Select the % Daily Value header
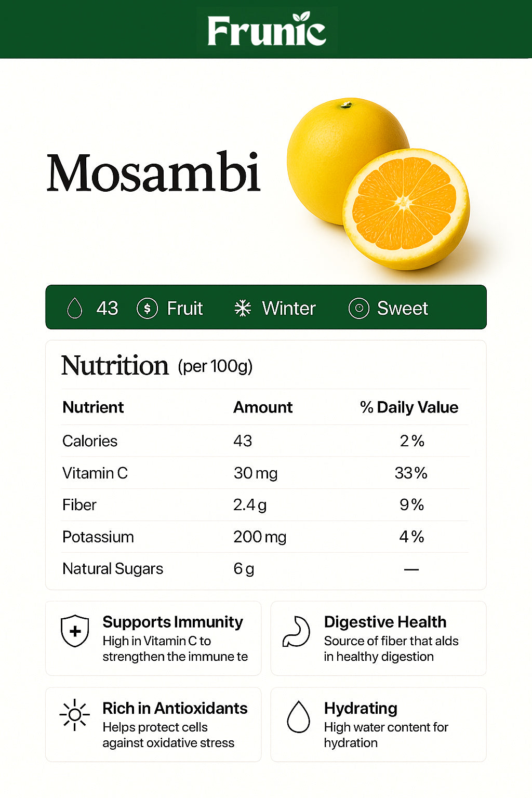Screen dimensions: 532x798 (x=409, y=407)
